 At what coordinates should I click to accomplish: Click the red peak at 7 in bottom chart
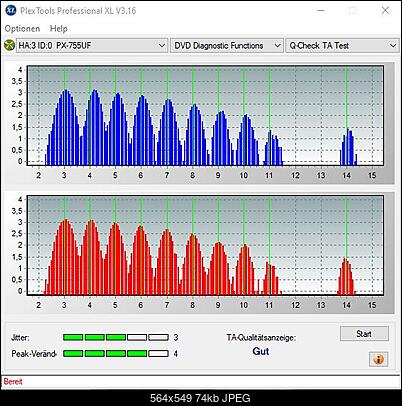point(167,262)
